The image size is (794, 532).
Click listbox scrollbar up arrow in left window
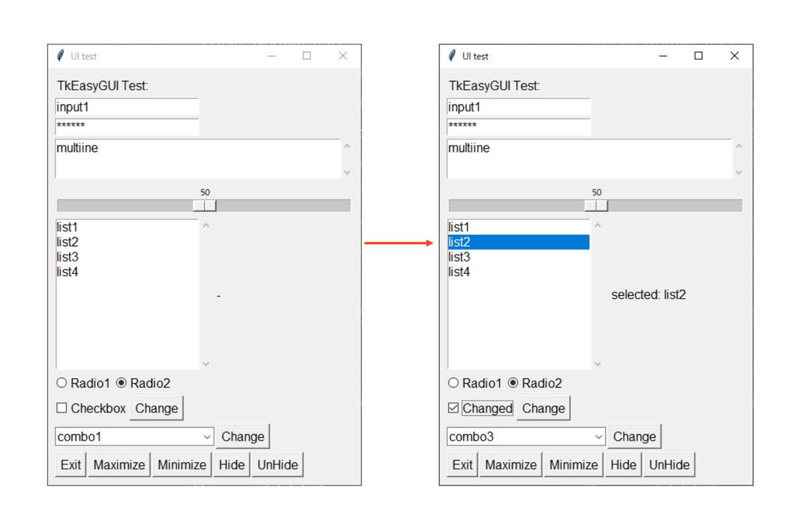[x=206, y=226]
